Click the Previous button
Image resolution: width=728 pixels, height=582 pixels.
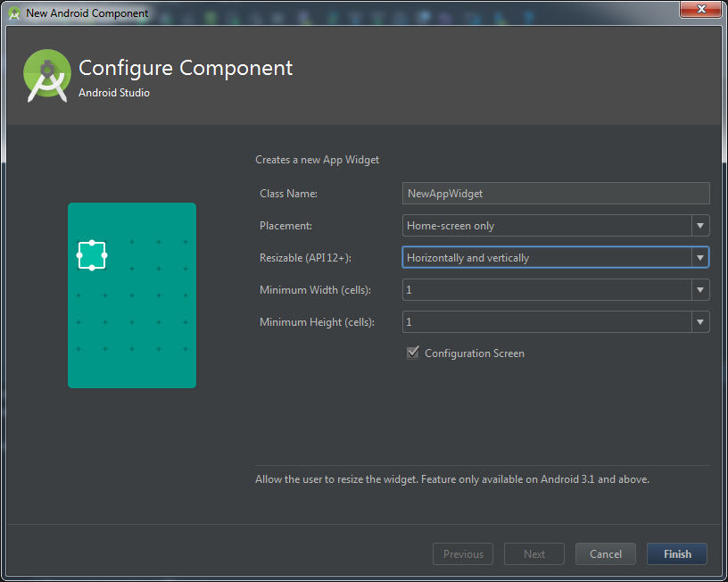pyautogui.click(x=463, y=554)
